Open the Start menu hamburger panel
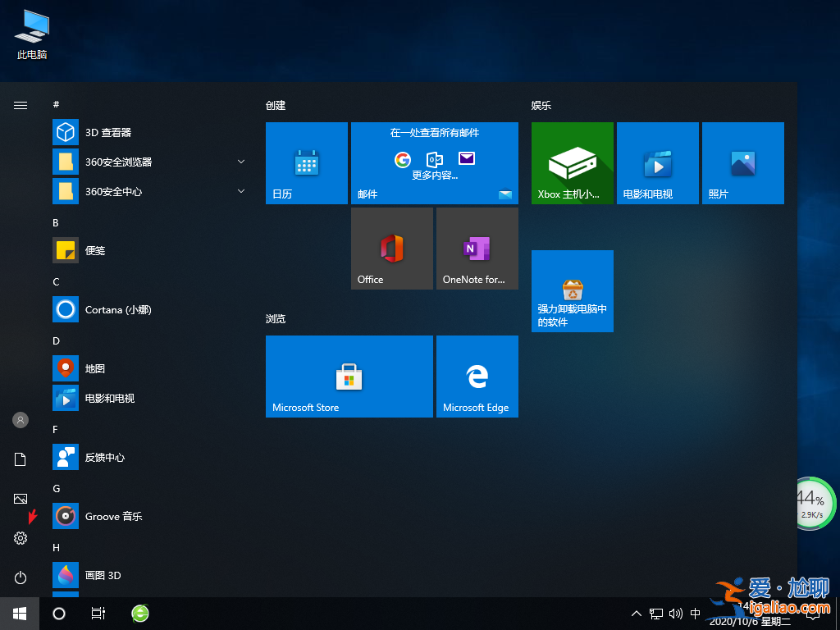The width and height of the screenshot is (840, 630). pyautogui.click(x=20, y=105)
